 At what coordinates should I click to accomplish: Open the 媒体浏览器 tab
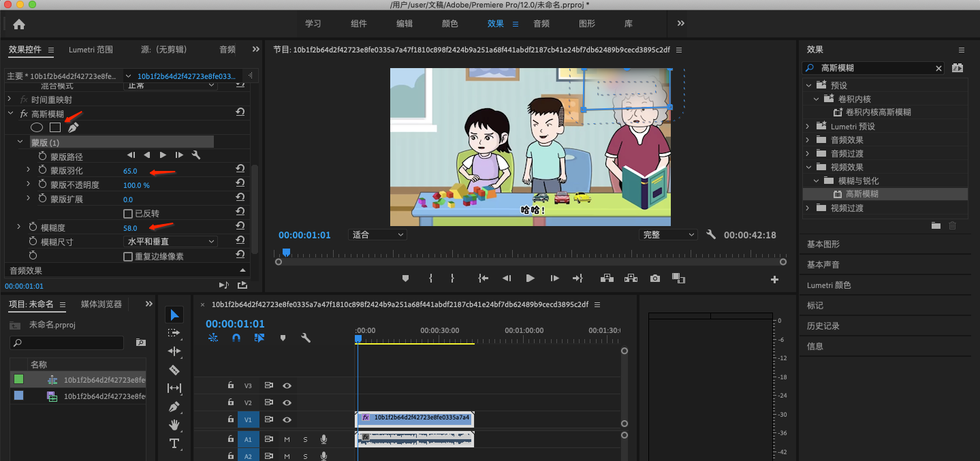click(101, 304)
